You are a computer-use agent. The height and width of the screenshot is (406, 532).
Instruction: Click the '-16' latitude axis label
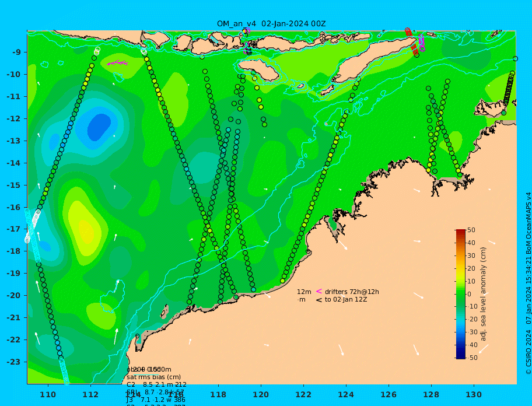point(13,207)
